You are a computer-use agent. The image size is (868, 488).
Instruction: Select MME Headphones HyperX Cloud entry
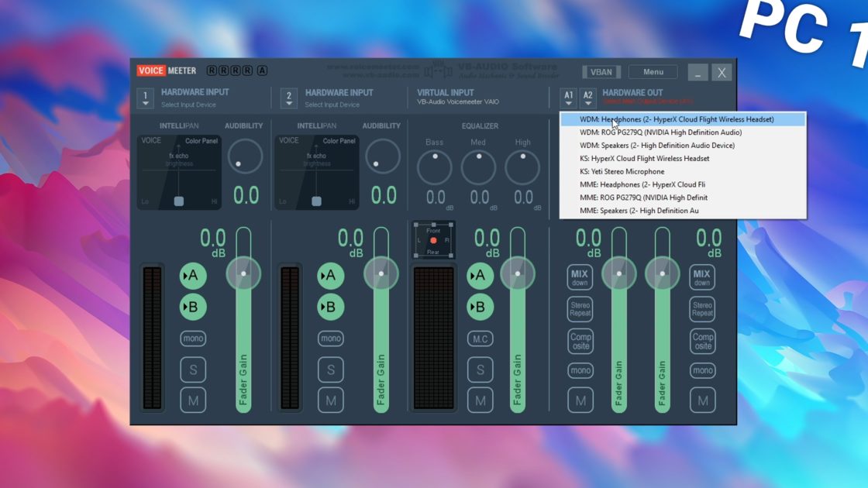(683, 184)
